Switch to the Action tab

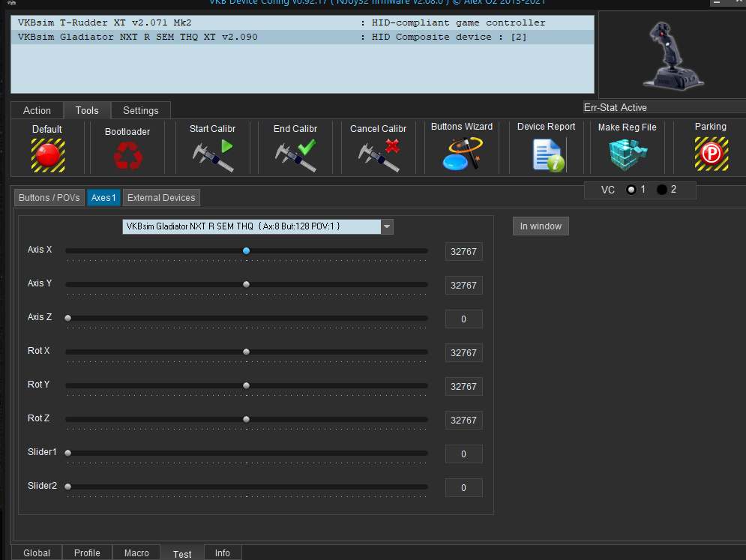(37, 110)
